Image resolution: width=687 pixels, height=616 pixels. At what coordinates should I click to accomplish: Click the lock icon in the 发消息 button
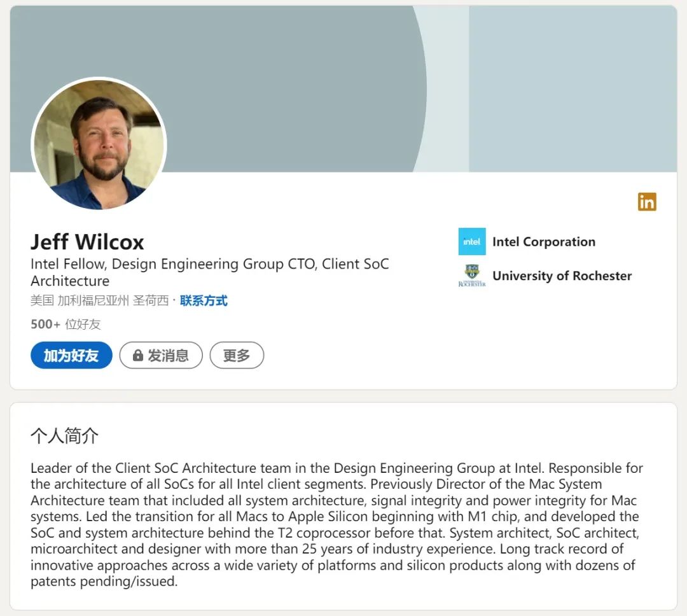click(137, 356)
